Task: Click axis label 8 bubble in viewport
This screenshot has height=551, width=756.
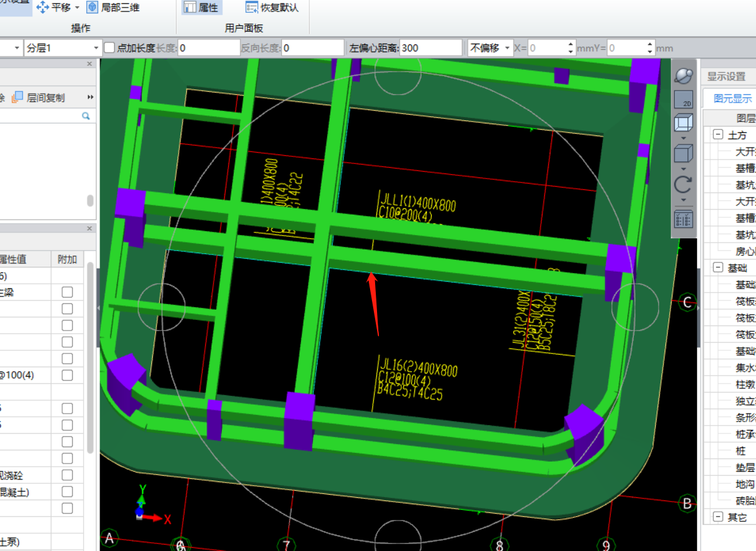Action: pos(499,545)
